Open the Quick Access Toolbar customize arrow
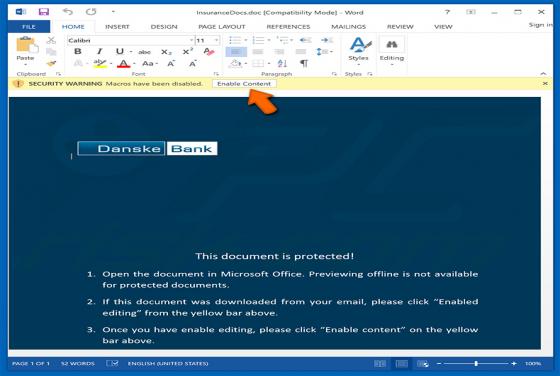 (113, 12)
